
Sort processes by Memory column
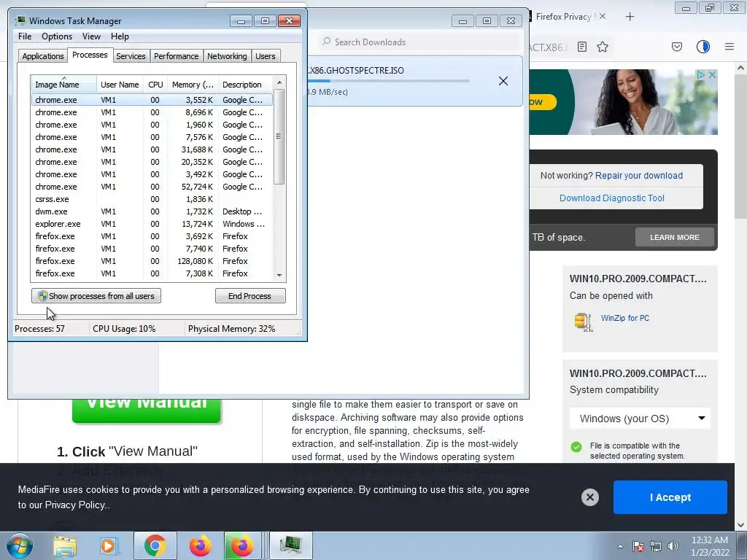pyautogui.click(x=193, y=85)
